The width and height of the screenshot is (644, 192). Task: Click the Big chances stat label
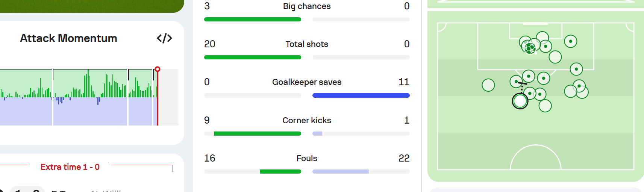(307, 6)
